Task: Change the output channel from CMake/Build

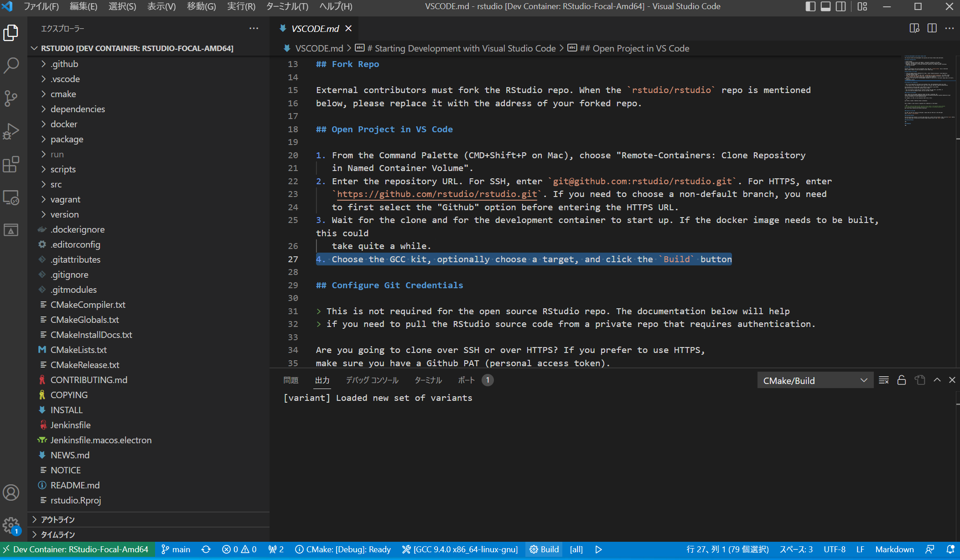Action: 815,380
